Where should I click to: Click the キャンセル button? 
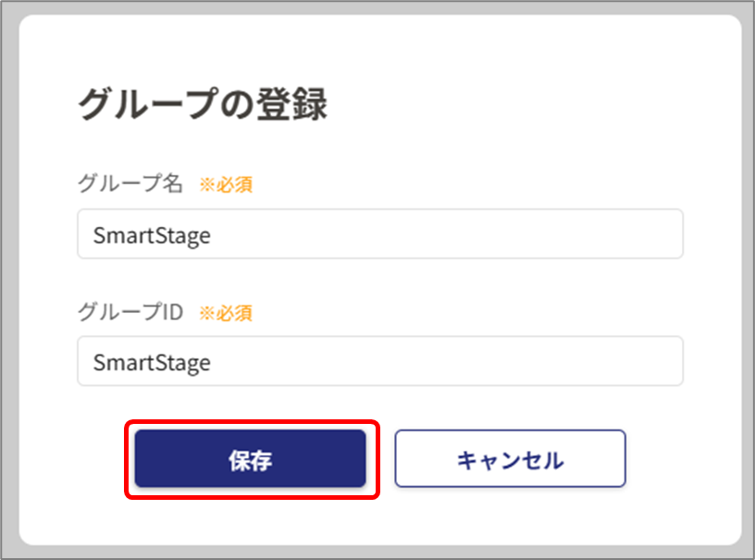(x=510, y=458)
